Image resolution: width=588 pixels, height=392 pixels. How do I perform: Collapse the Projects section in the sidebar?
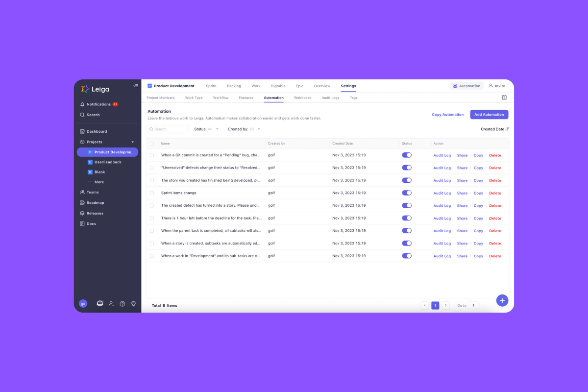[x=133, y=141]
